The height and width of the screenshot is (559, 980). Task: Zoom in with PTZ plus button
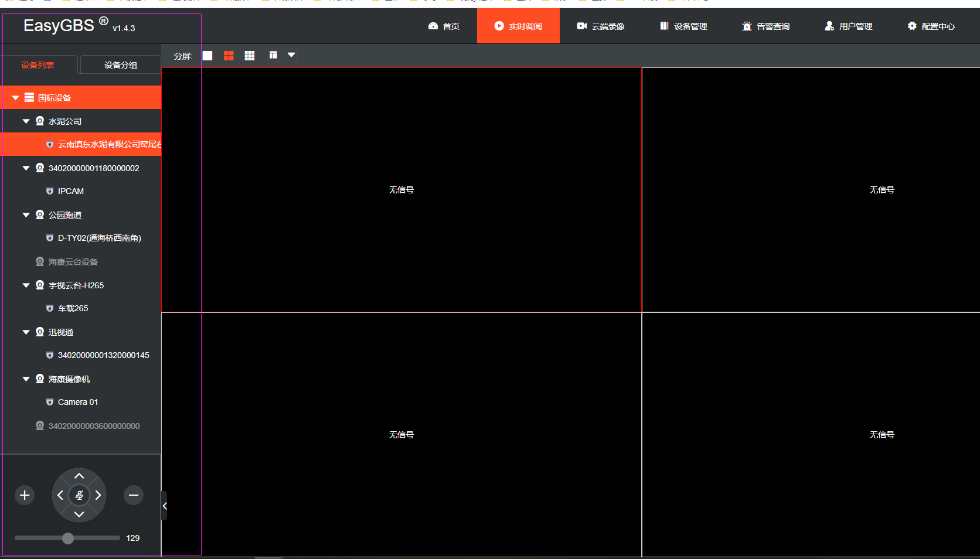(x=25, y=495)
